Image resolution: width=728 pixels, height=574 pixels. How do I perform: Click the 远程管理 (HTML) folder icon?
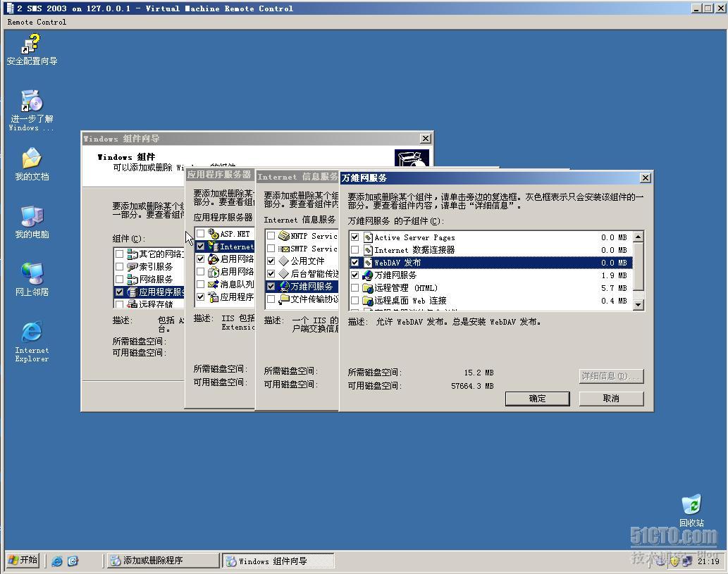[x=368, y=288]
